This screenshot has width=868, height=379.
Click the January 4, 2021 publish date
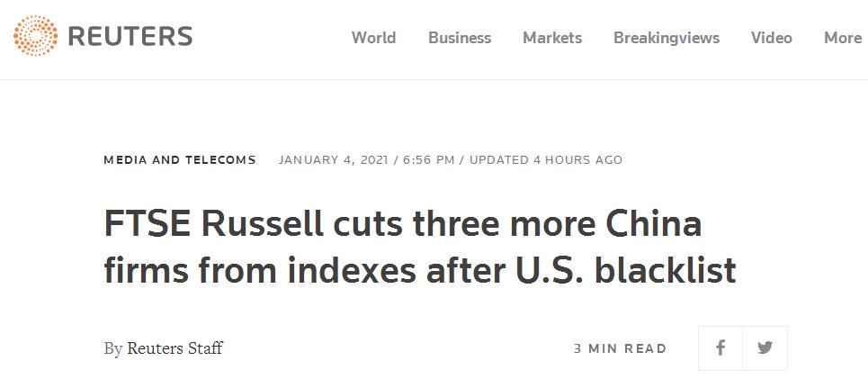[333, 160]
